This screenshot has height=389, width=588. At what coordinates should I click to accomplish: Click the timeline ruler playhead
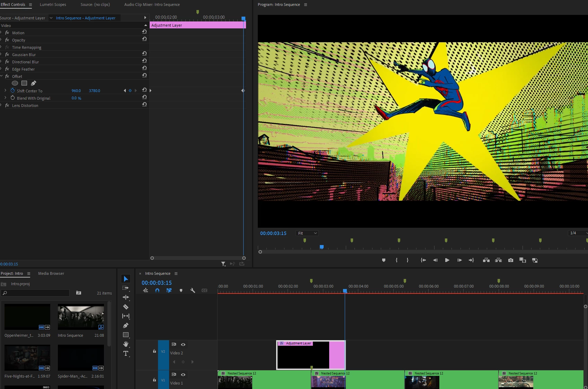pos(345,291)
